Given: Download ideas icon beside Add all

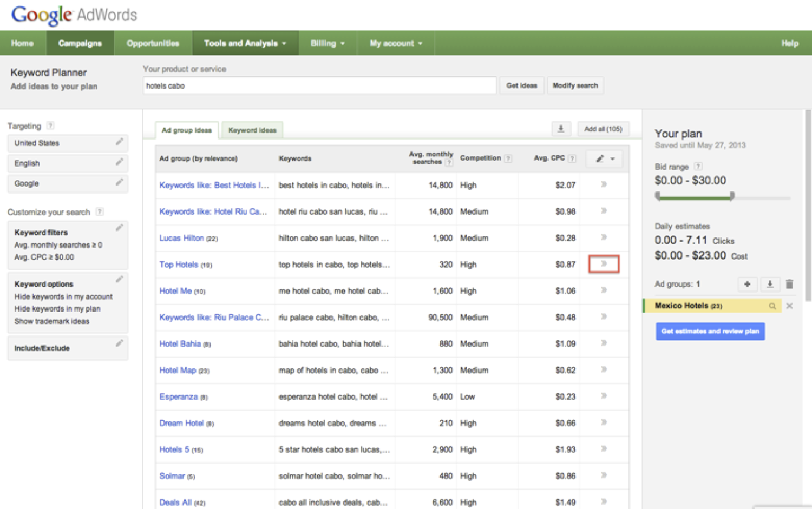Looking at the screenshot, I should click(561, 129).
